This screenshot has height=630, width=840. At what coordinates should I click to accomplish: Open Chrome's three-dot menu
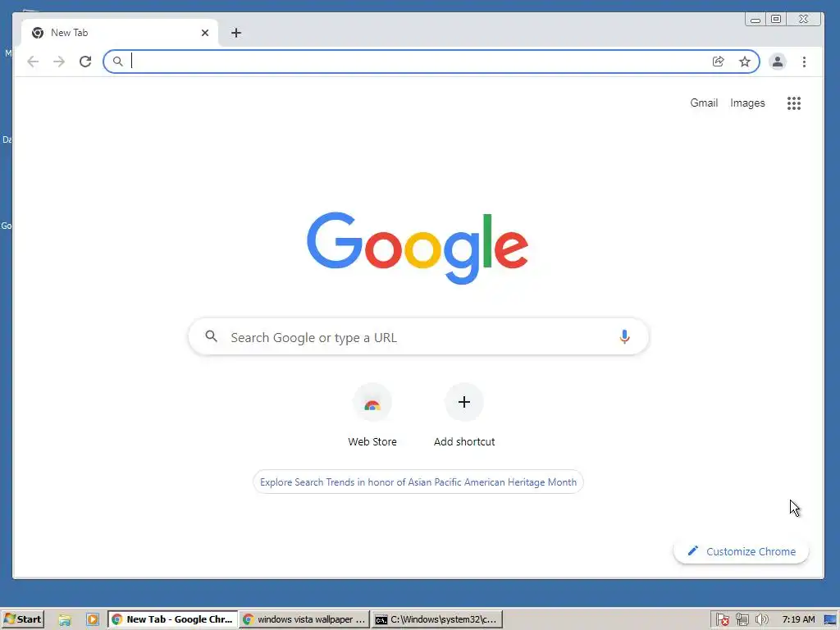(804, 62)
